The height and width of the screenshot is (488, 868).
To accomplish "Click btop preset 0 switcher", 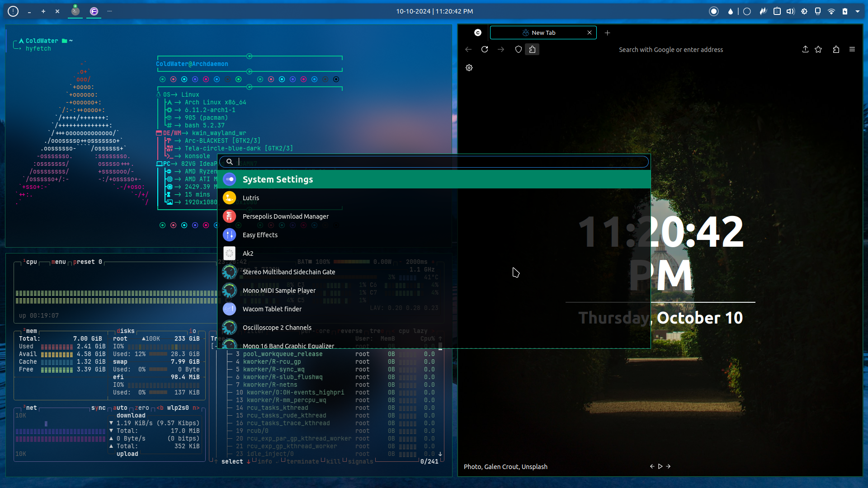I will 88,262.
